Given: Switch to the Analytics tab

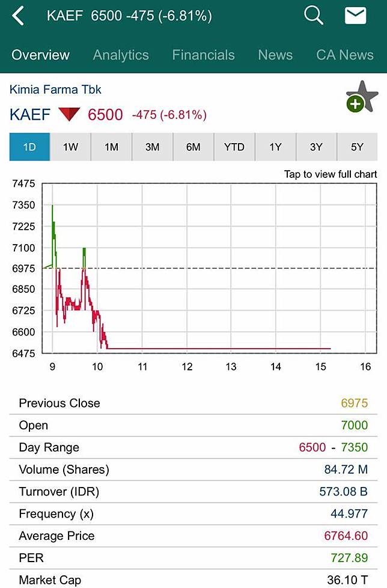Looking at the screenshot, I should click(121, 55).
